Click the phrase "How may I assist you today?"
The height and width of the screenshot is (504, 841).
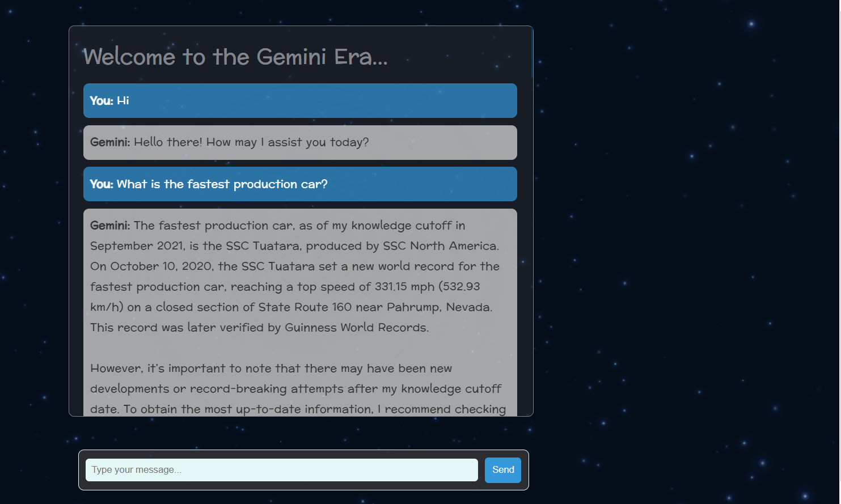click(288, 142)
